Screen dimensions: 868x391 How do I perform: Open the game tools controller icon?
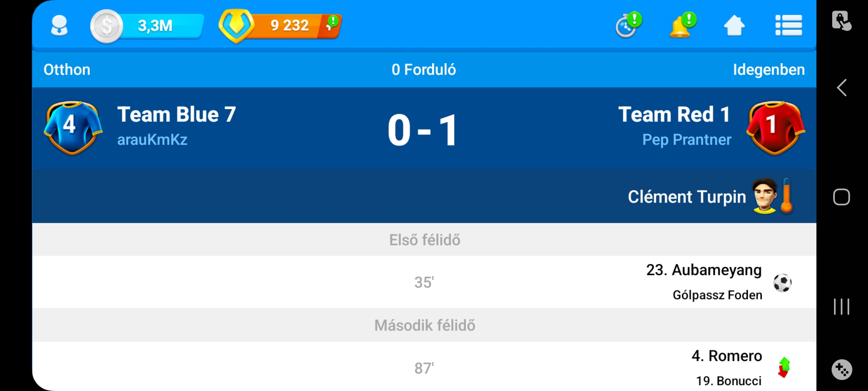tap(842, 370)
